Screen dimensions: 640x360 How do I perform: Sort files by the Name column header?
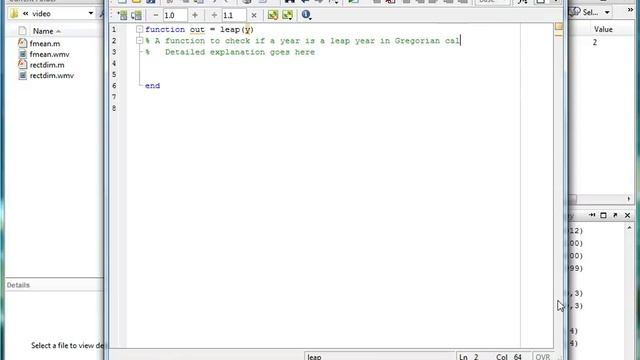pos(43,31)
